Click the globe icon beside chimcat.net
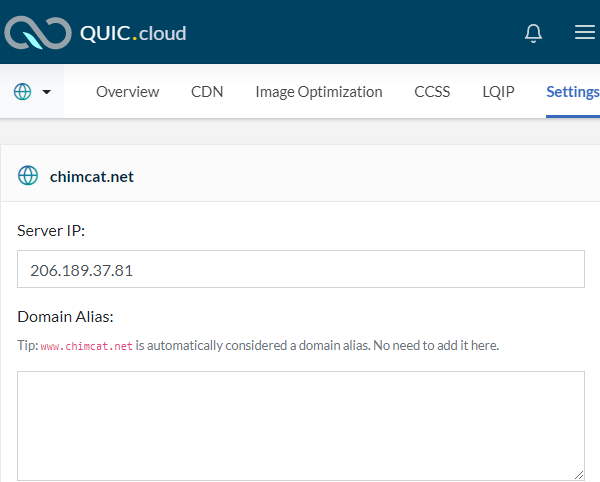Screen dimensions: 600x482 (28, 176)
